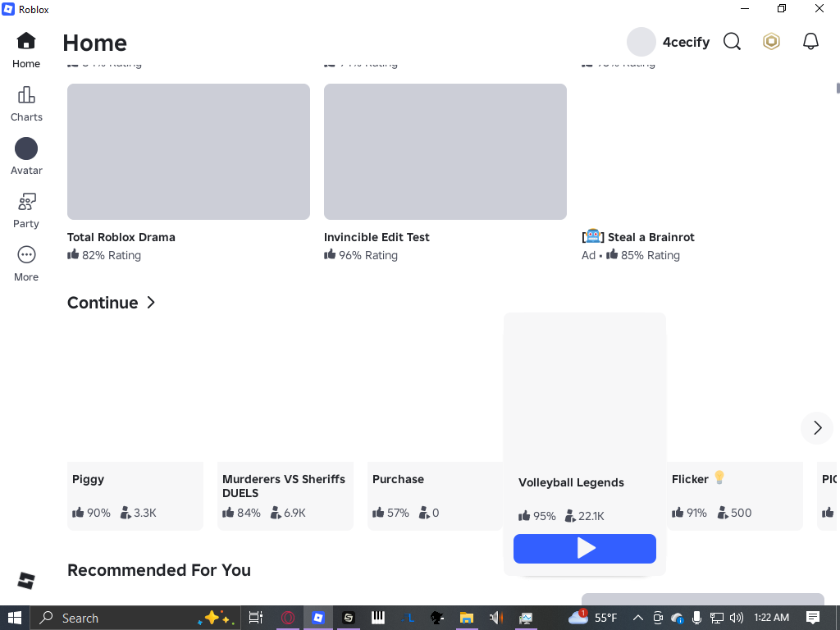Click the page scrollbar thumb

coord(838,88)
